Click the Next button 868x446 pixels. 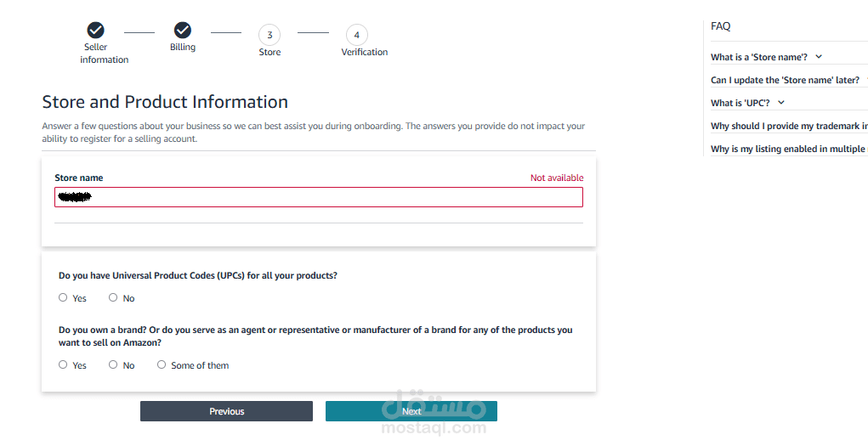tap(411, 411)
